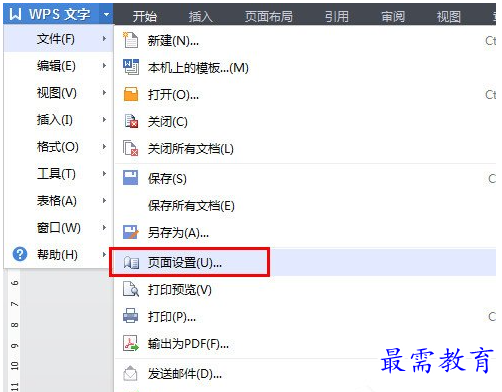Choose 本机上的模板...(M)
Image resolution: width=502 pixels, height=392 pixels.
pos(305,67)
